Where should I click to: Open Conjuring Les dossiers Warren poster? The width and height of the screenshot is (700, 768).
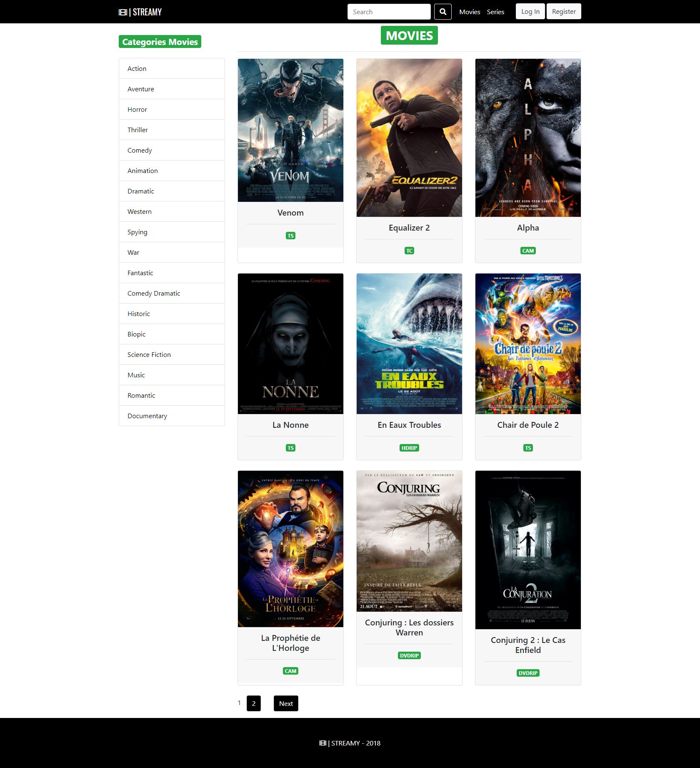tap(409, 541)
